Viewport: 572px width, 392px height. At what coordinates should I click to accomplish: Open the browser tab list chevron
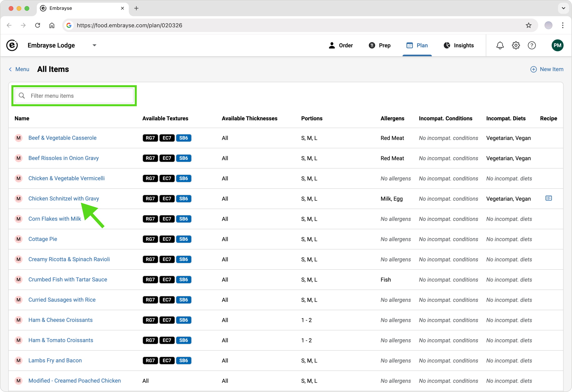point(563,8)
